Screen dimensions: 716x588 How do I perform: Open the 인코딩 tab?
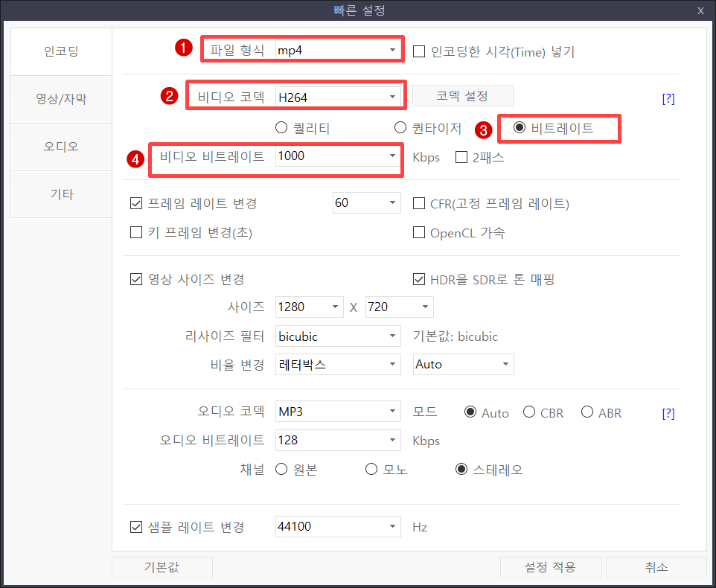[x=61, y=51]
